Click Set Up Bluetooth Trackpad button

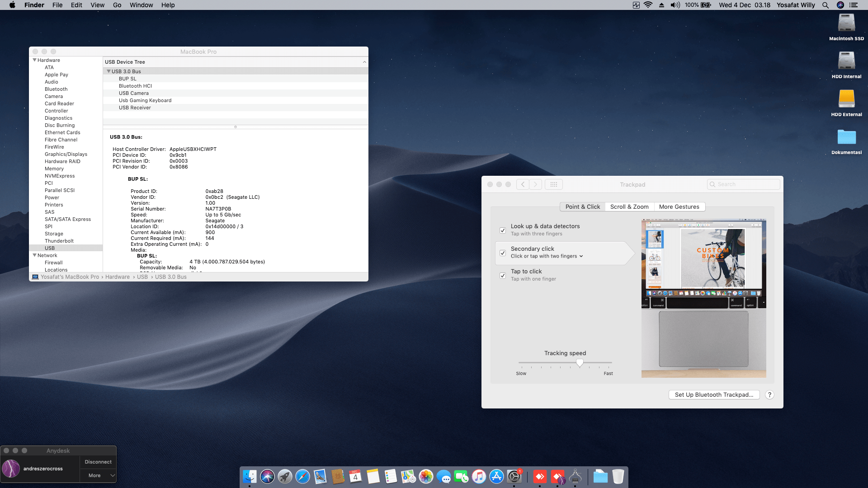pyautogui.click(x=714, y=394)
